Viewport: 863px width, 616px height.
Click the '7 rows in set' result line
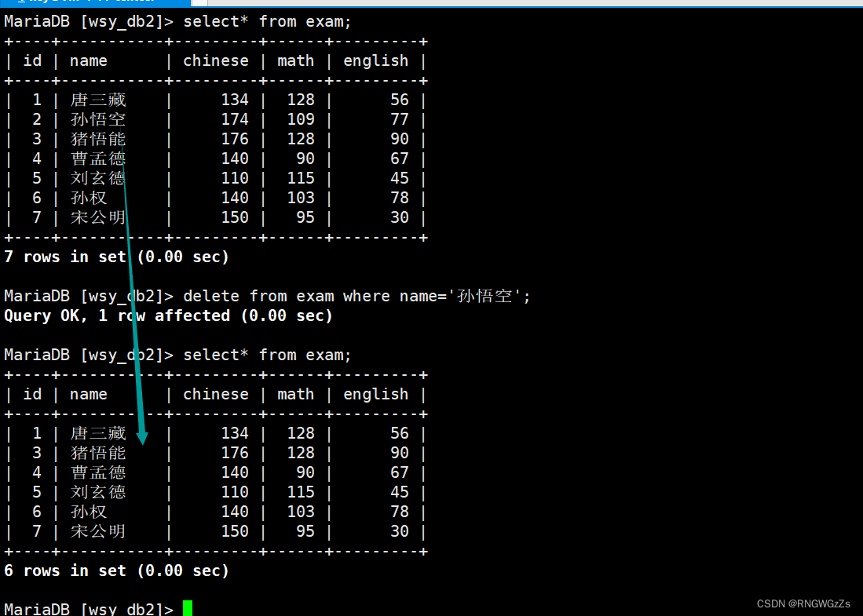pos(116,257)
